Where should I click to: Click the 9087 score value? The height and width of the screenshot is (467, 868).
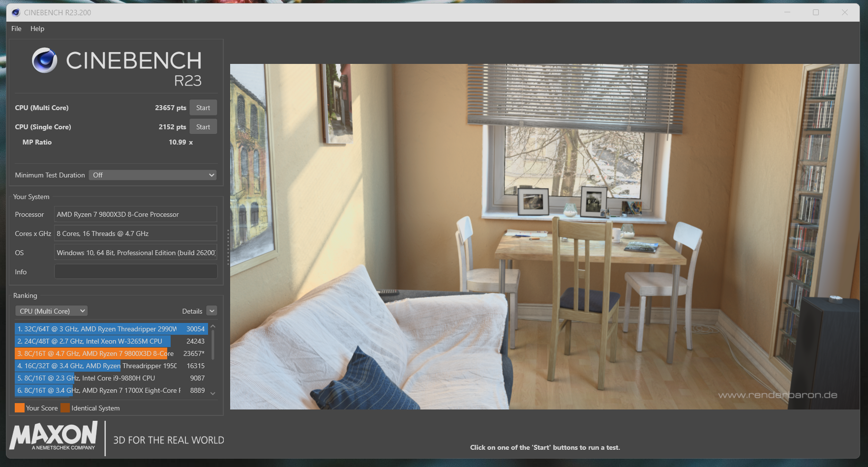[197, 378]
